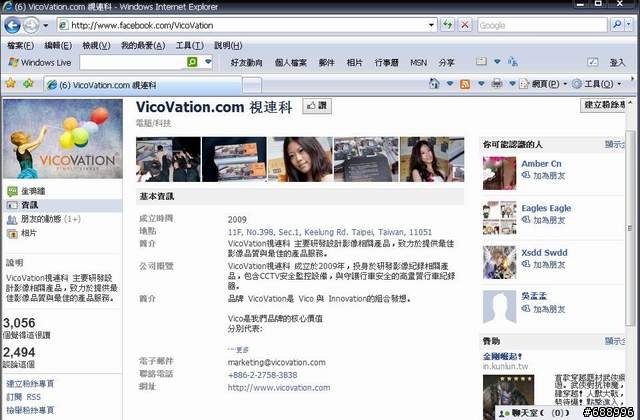Click Xsdd Swdd profile picture
The image size is (640, 420).
499,262
